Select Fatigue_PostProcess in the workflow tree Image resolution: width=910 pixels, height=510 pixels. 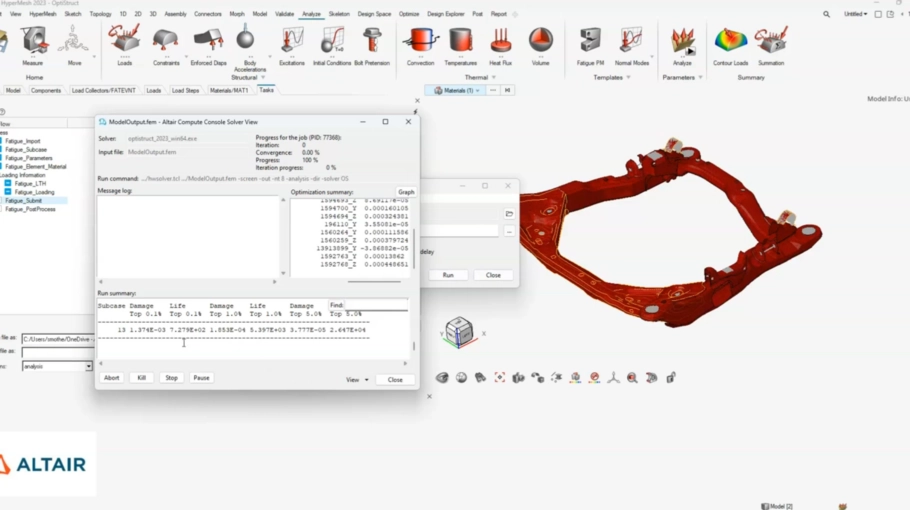click(x=30, y=209)
